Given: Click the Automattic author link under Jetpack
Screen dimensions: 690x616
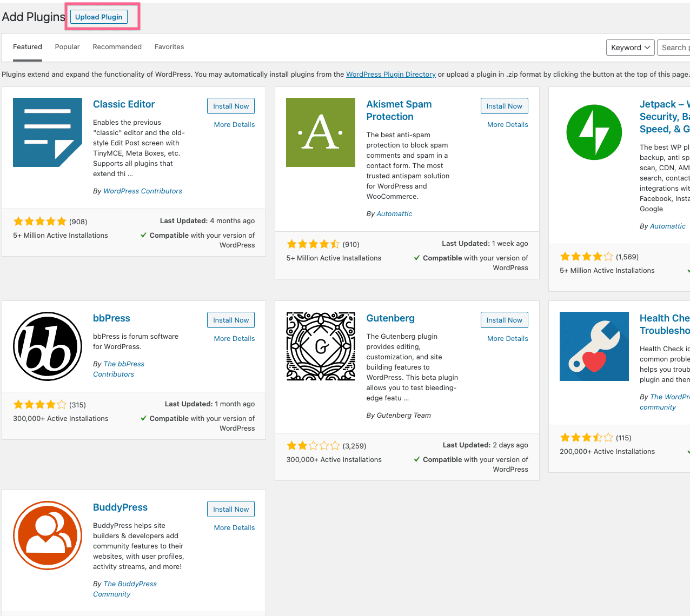Looking at the screenshot, I should click(x=668, y=226).
